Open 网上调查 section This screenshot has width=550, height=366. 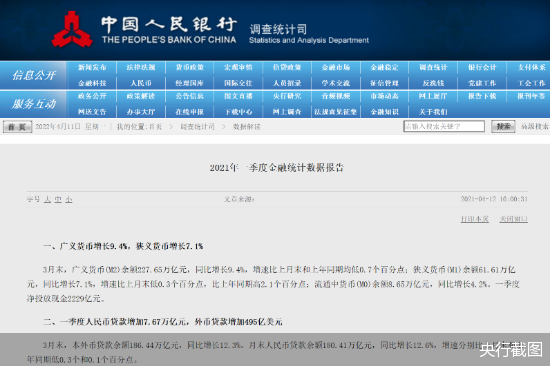287,112
